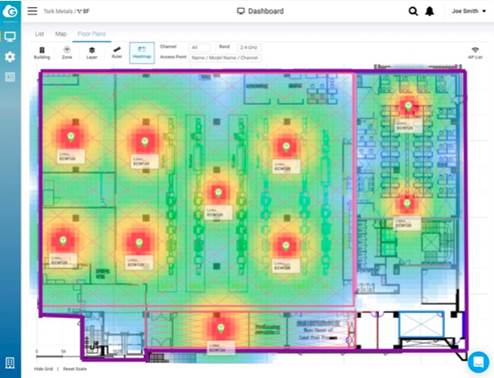The width and height of the screenshot is (494, 378).
Task: Open the Joe Smith user menu
Action: point(469,11)
